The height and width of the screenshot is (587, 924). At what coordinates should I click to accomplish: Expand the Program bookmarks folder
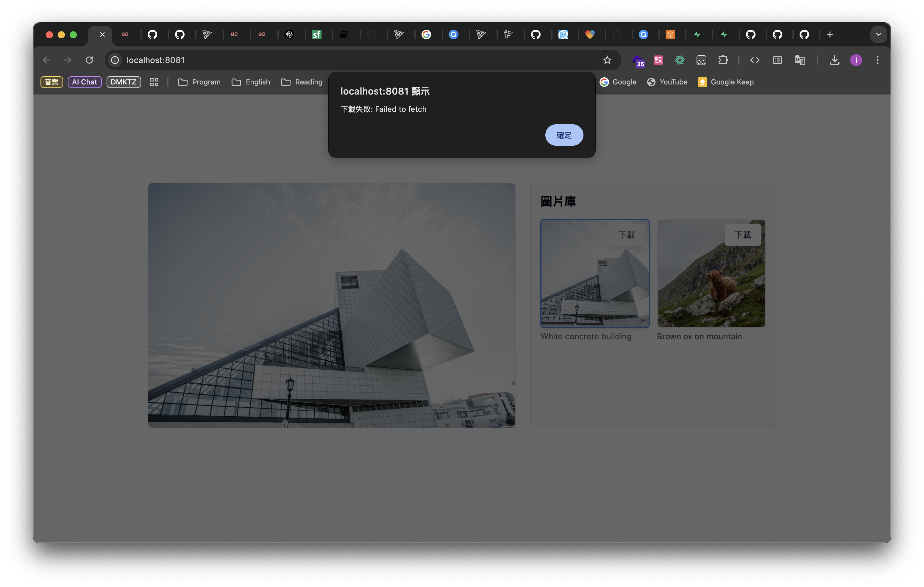coord(199,82)
